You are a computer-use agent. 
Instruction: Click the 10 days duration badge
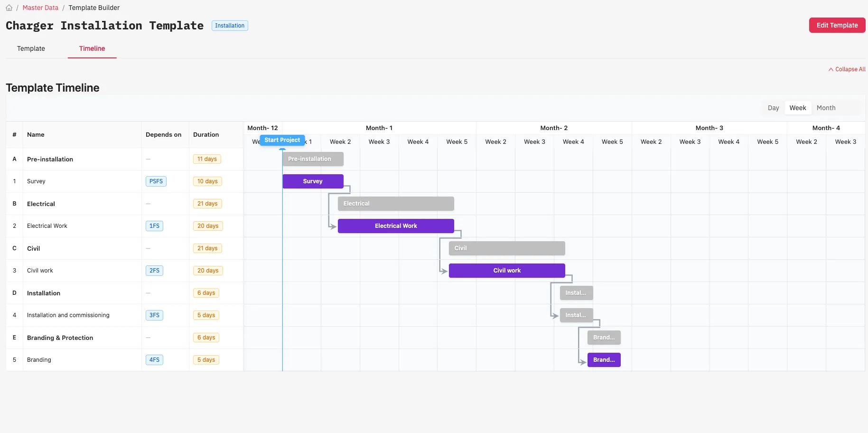[x=207, y=181]
